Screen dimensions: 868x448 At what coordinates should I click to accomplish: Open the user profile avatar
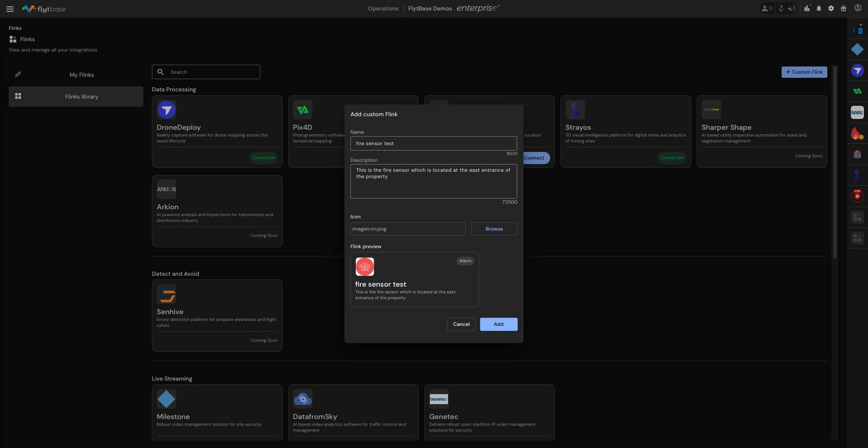858,8
